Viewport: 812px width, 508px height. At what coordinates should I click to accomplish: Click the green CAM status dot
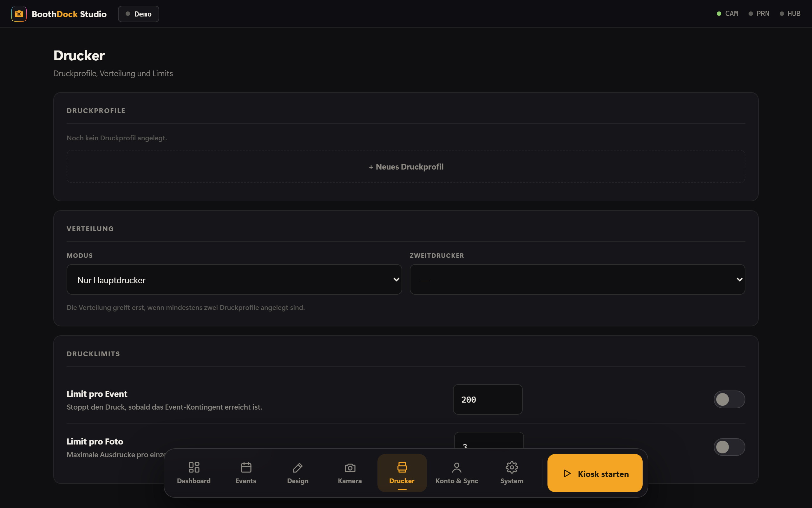point(719,14)
